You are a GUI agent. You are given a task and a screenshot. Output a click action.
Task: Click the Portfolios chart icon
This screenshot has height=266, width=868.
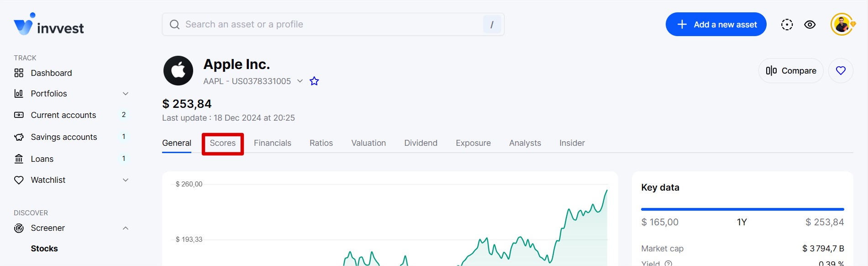19,94
